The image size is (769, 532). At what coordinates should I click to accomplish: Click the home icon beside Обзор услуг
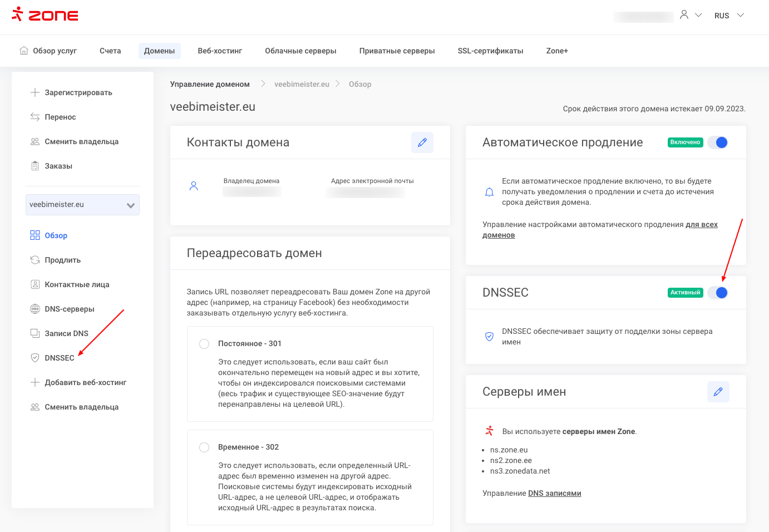24,51
